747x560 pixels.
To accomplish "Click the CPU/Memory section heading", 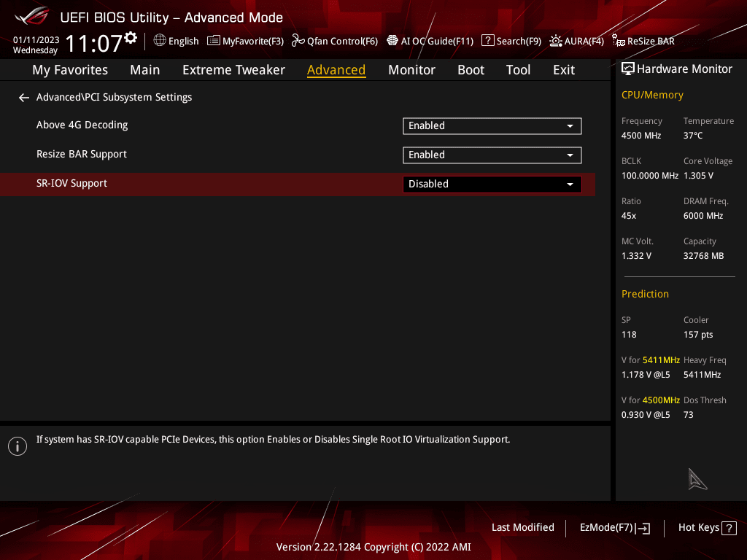I will tap(652, 96).
